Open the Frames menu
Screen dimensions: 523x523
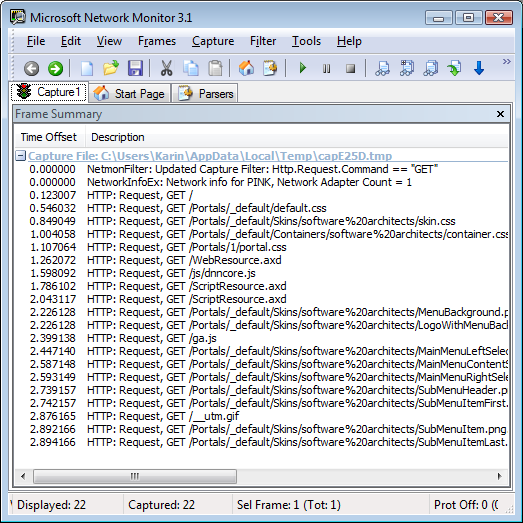(x=157, y=41)
